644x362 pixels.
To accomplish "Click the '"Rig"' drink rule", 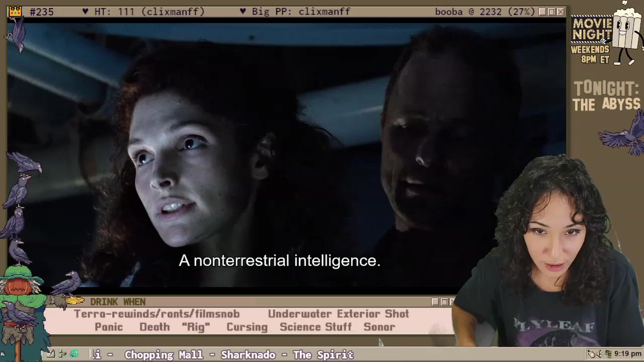I will [x=196, y=327].
